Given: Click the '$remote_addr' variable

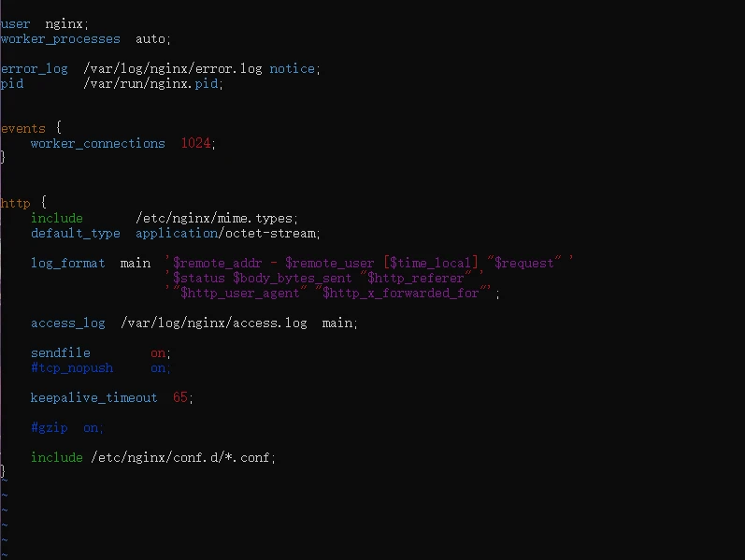Looking at the screenshot, I should (x=217, y=264).
